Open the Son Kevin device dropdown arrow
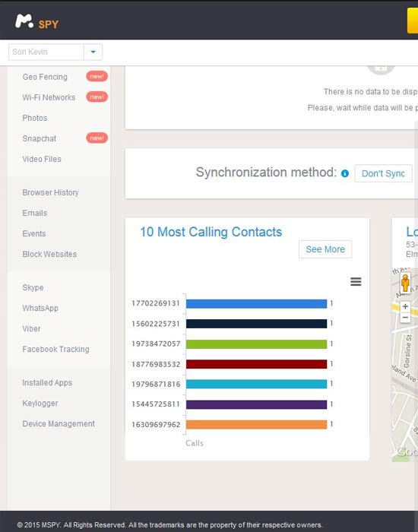 pos(93,52)
